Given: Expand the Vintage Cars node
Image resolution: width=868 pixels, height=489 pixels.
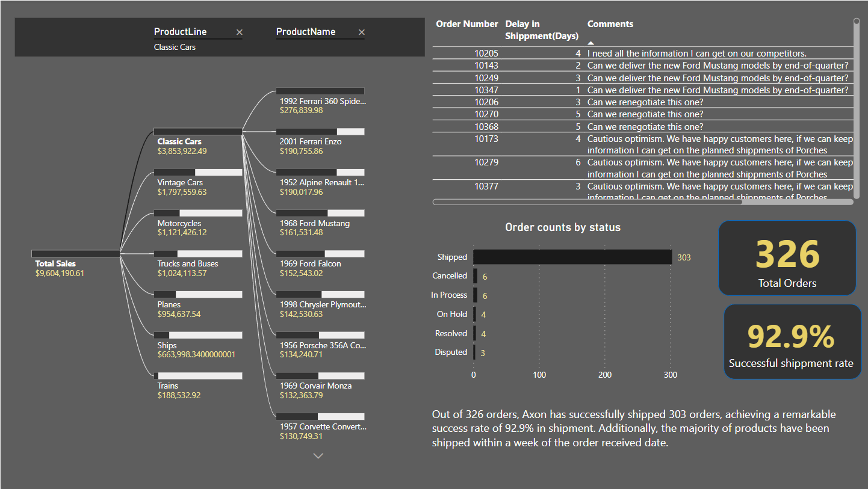Looking at the screenshot, I should 181,182.
